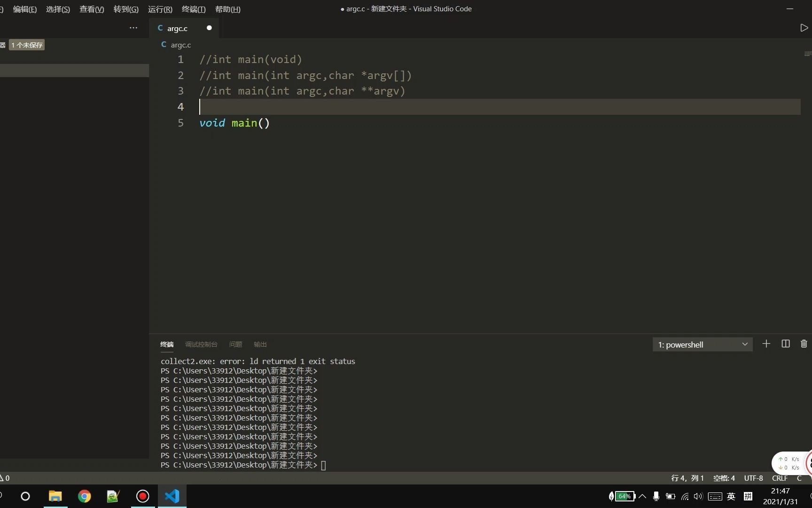Select the highlighted row in the sidebar
The height and width of the screenshot is (508, 812).
click(x=74, y=71)
